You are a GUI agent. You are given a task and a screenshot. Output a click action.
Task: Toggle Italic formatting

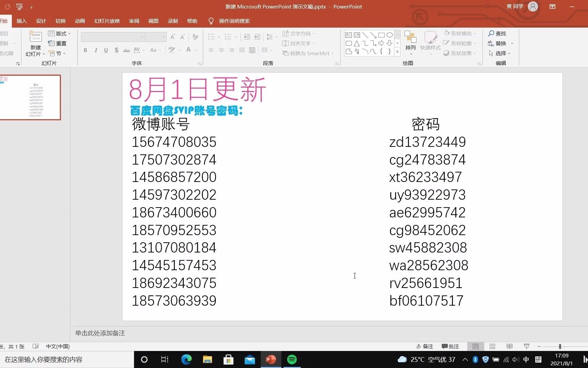point(96,50)
